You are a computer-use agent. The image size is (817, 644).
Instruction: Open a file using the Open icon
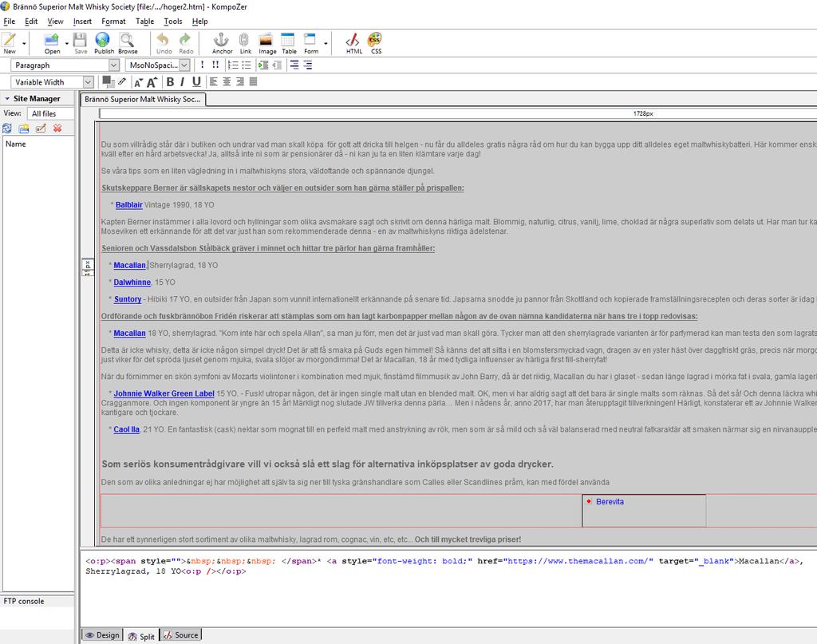tap(52, 43)
